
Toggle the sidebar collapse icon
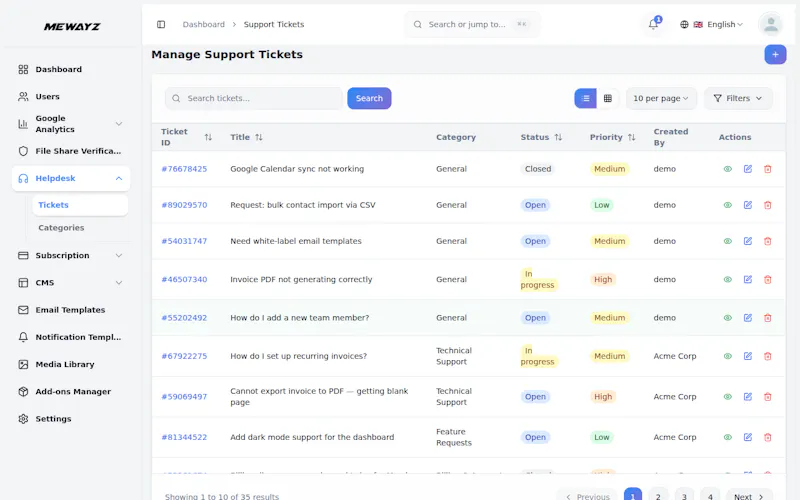pyautogui.click(x=161, y=24)
